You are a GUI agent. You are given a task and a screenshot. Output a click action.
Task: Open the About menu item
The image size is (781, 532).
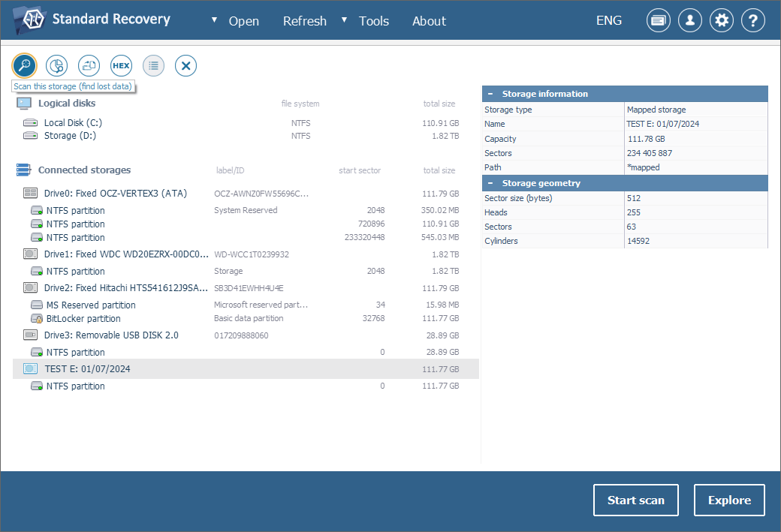[x=429, y=21]
